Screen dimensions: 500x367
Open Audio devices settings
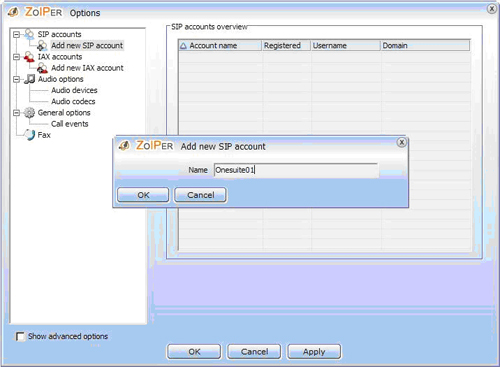(74, 90)
